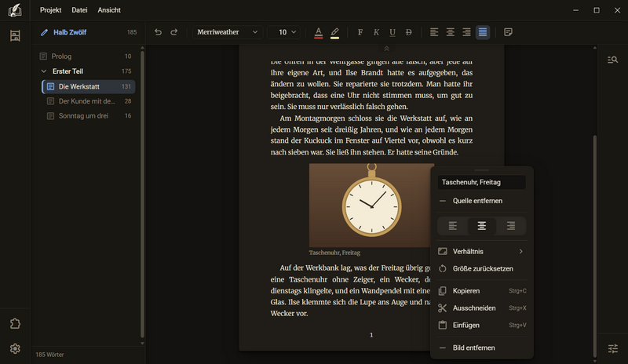628x364 pixels.
Task: Toggle strikethrough formatting
Action: coord(408,32)
